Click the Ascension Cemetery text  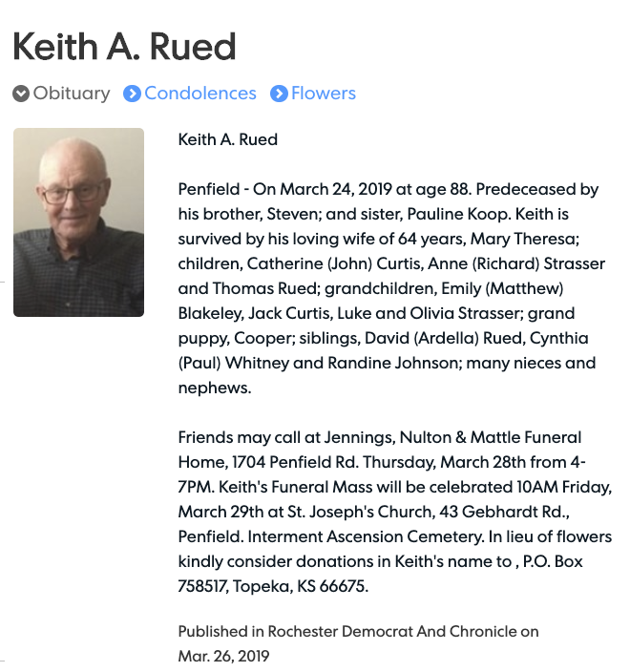406,536
